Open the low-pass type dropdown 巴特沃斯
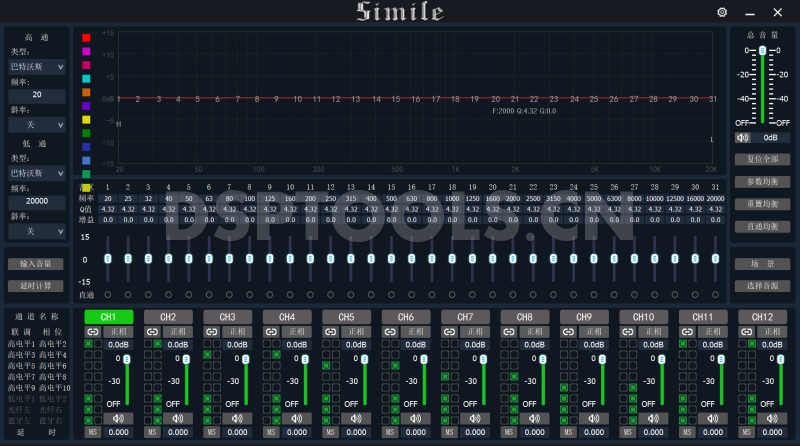Viewport: 800px width, 446px height. point(37,173)
